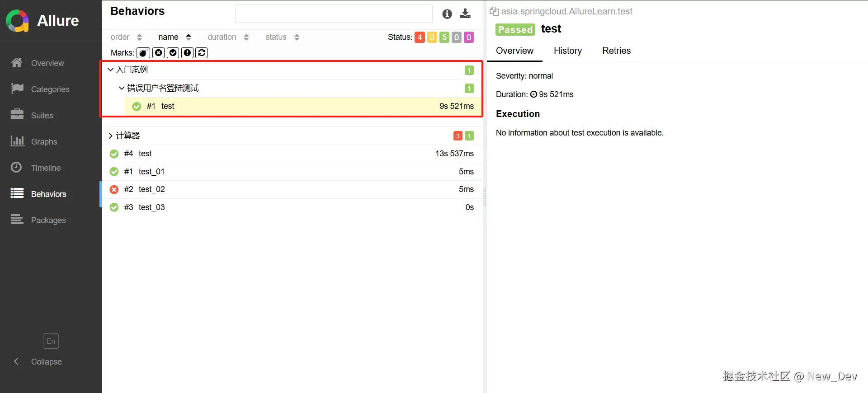868x393 pixels.
Task: Click the behaviors search input field
Action: 334,14
